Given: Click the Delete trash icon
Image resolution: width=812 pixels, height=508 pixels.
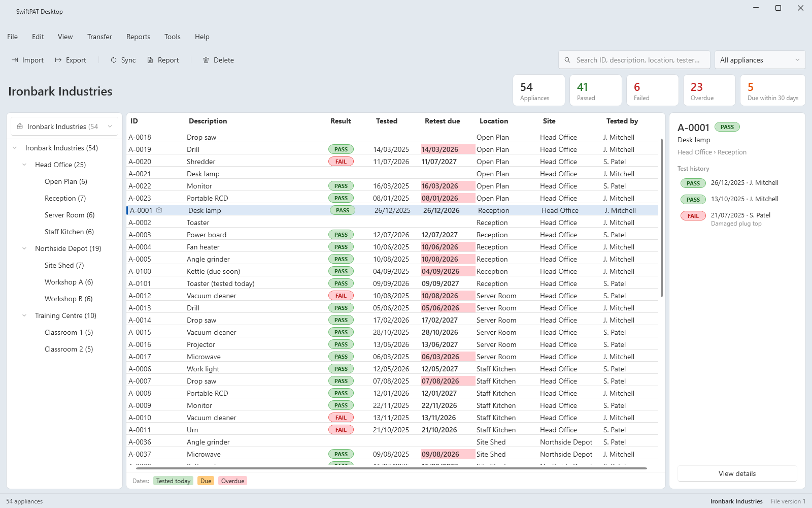Looking at the screenshot, I should click(206, 60).
